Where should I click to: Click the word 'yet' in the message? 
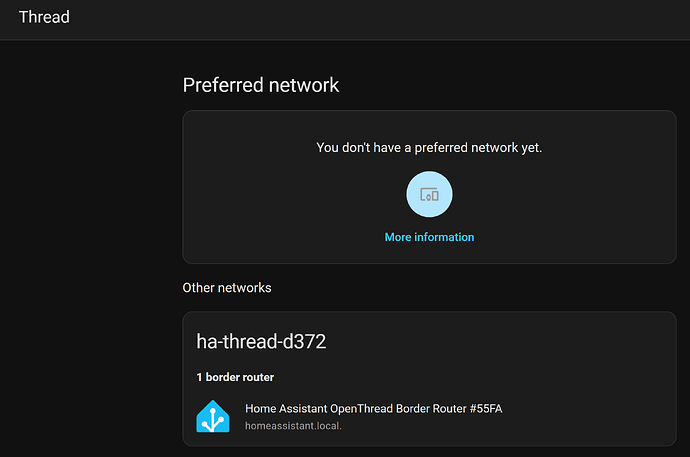tap(527, 147)
